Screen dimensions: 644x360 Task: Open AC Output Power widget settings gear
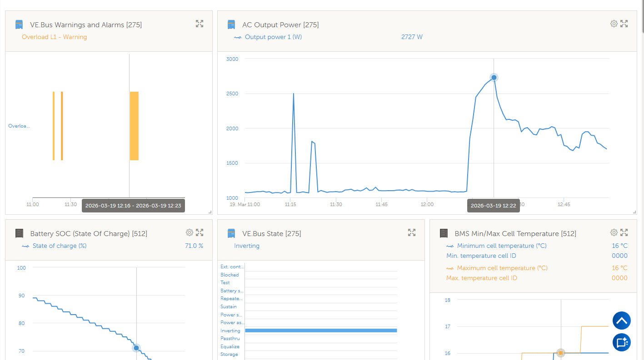pos(614,24)
